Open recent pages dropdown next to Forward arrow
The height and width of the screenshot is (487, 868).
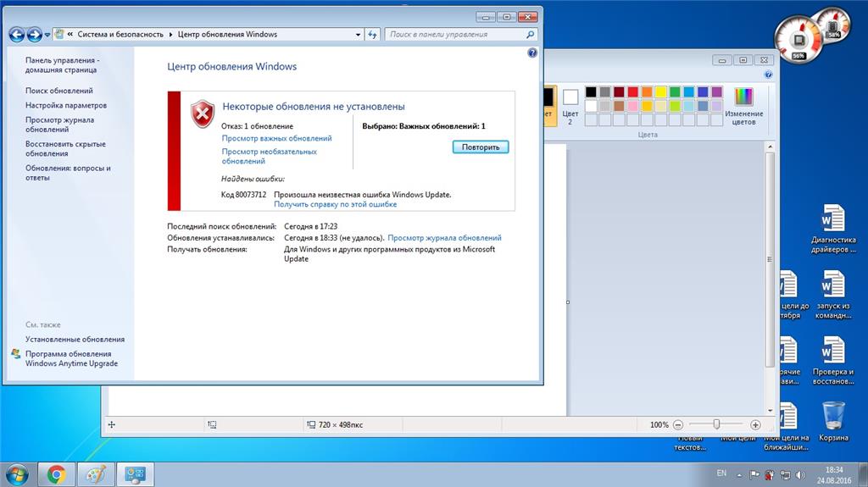click(x=47, y=35)
